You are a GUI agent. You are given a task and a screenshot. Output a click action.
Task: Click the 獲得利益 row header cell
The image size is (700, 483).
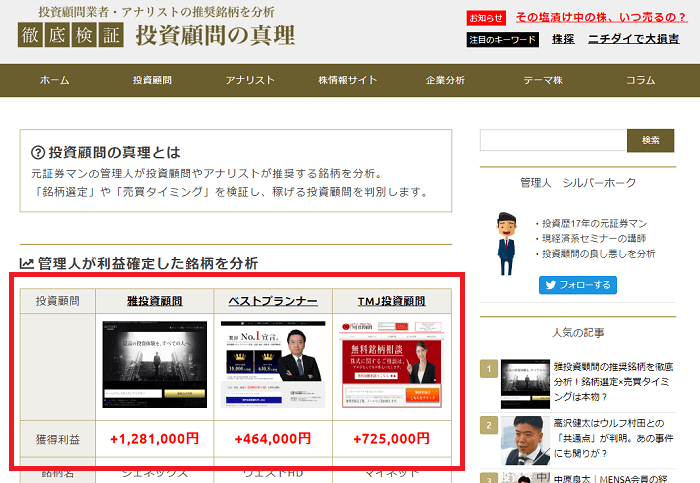pos(58,439)
